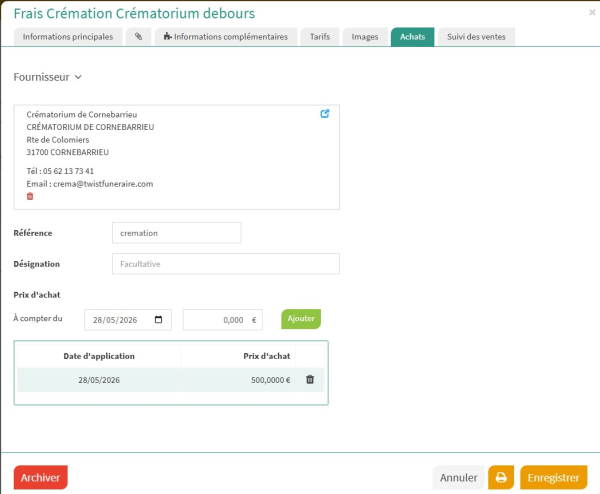
Task: Click the dialog title Frais Crémation Crématorium debours
Action: click(x=134, y=13)
